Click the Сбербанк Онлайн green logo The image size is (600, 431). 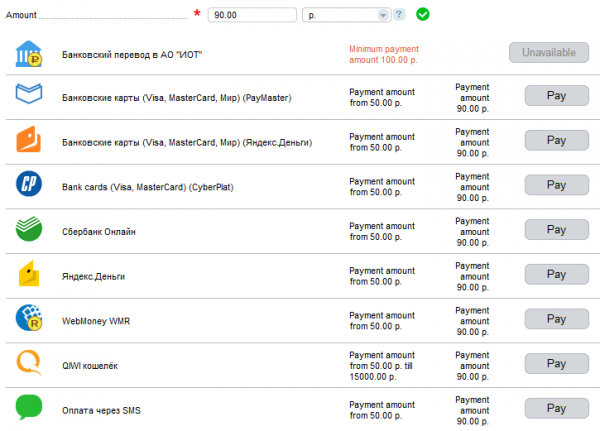point(28,230)
